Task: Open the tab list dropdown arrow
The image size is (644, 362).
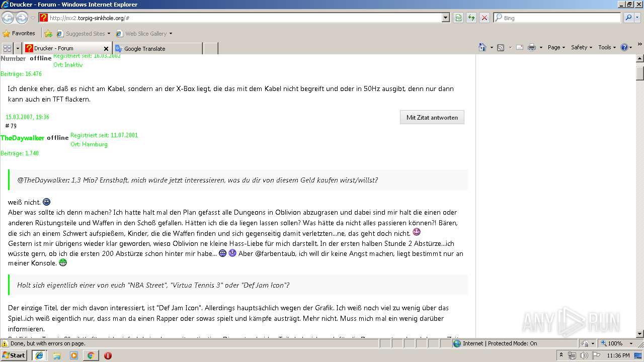Action: coord(18,48)
